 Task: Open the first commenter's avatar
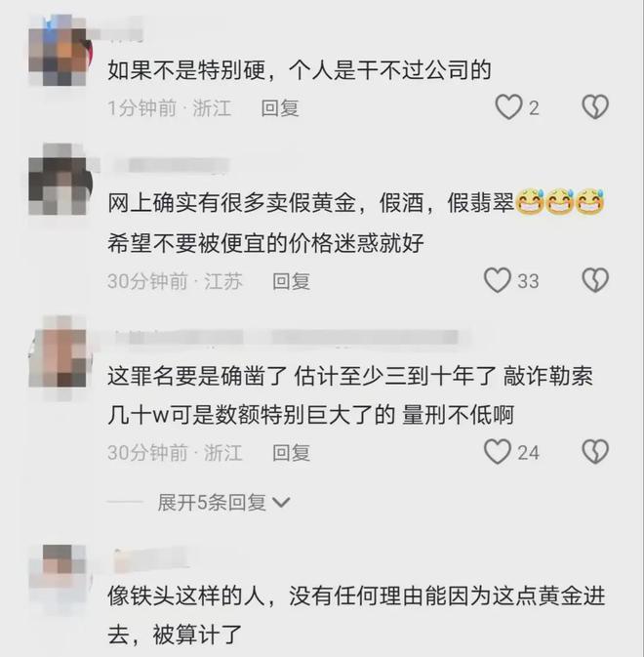pyautogui.click(x=60, y=50)
